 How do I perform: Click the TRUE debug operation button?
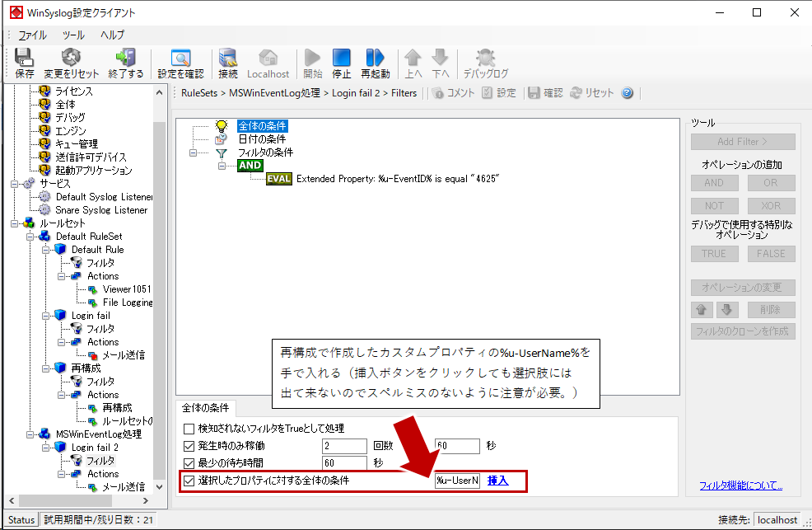coord(714,254)
